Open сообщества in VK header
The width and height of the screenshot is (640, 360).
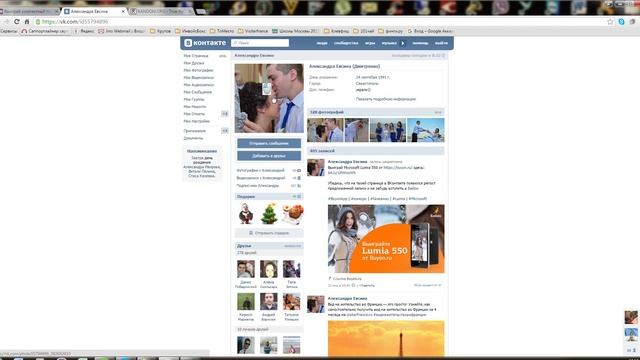tap(346, 43)
